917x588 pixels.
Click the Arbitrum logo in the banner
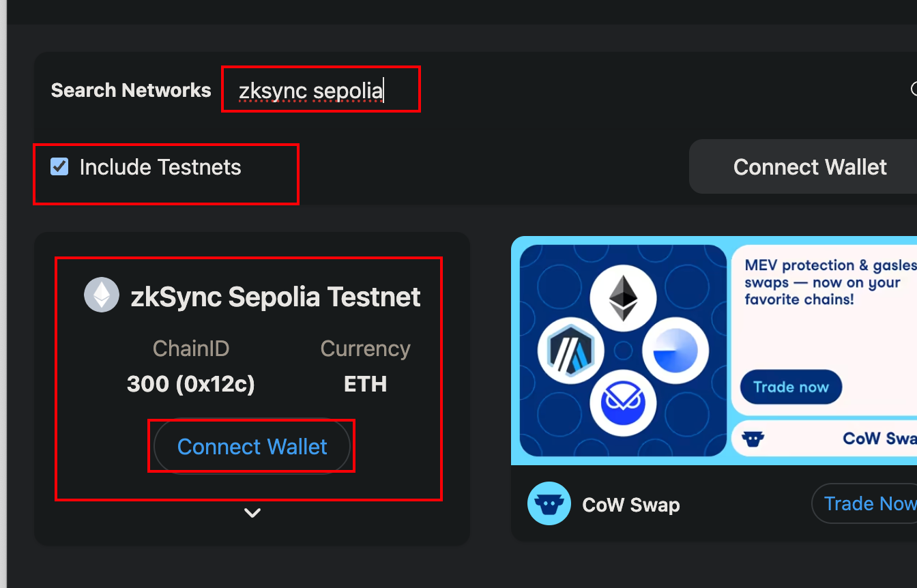pos(571,352)
